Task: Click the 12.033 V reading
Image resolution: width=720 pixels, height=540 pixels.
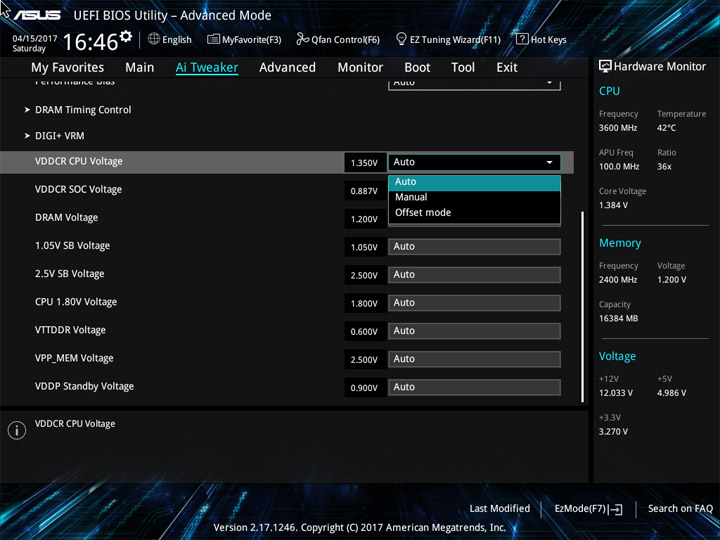Action: coord(615,393)
